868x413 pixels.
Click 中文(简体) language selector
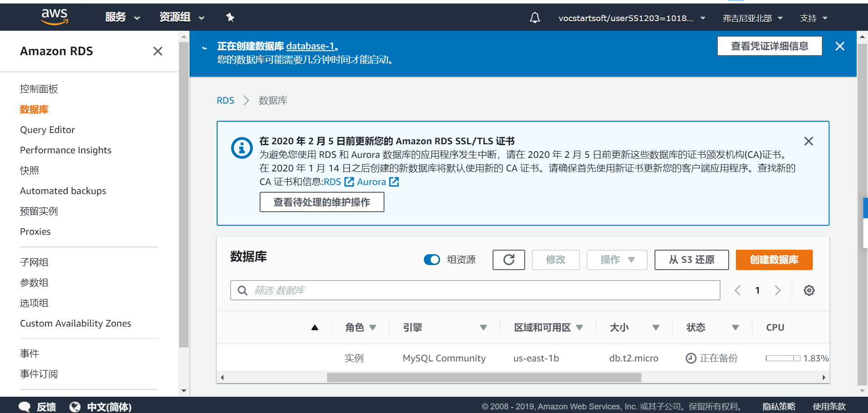109,407
